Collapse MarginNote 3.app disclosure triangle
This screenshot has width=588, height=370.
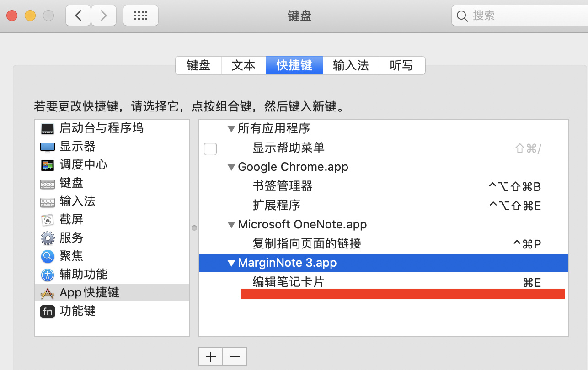tap(231, 263)
